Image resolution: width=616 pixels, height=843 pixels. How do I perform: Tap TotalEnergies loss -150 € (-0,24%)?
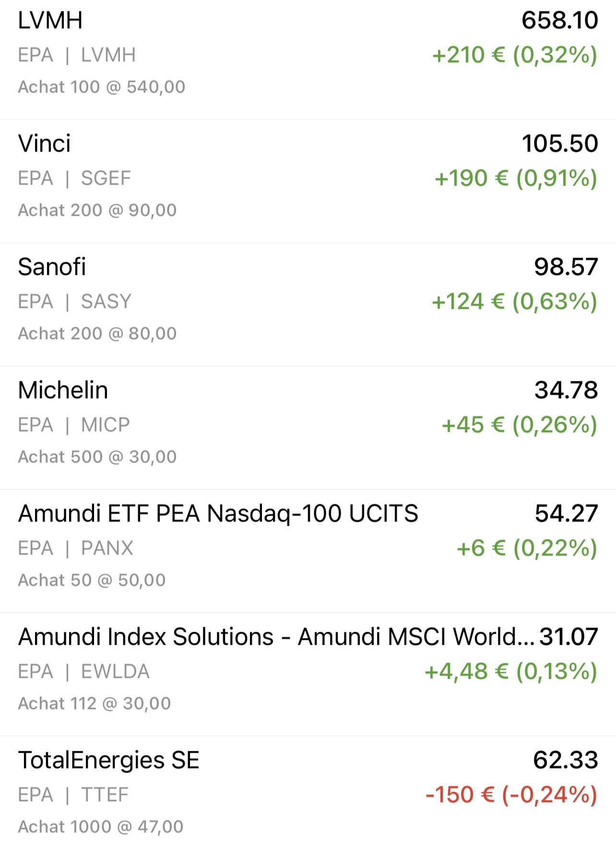(511, 795)
